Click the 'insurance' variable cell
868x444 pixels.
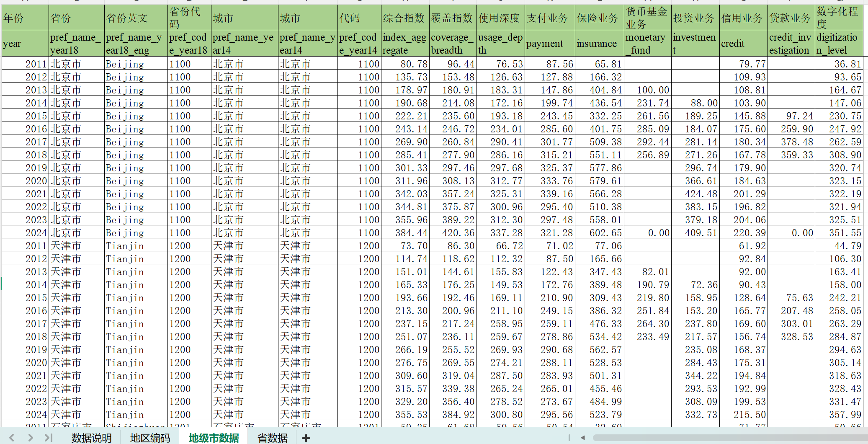[x=600, y=44]
